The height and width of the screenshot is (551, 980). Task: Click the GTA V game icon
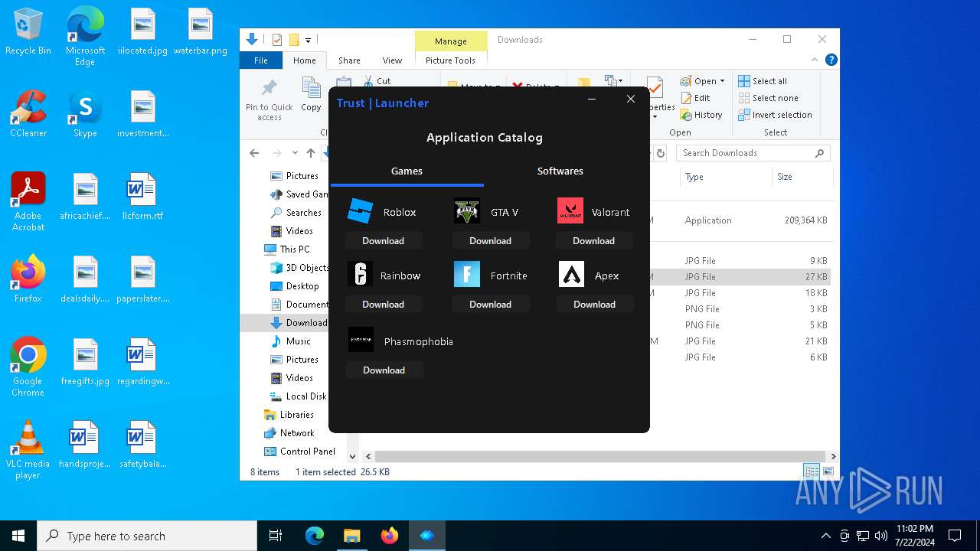click(467, 211)
